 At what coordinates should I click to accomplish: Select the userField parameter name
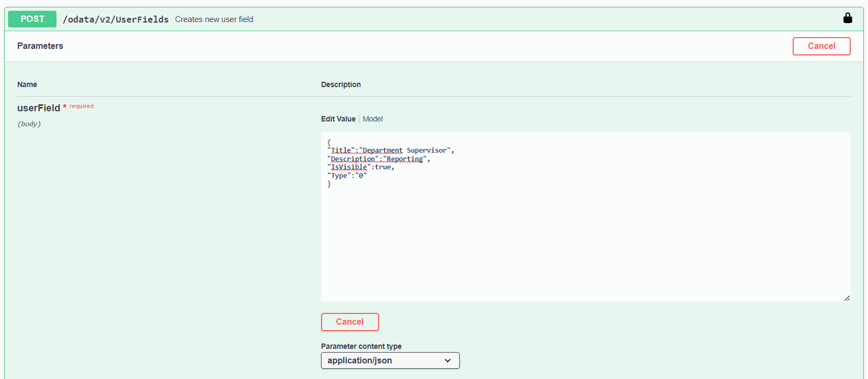[39, 108]
